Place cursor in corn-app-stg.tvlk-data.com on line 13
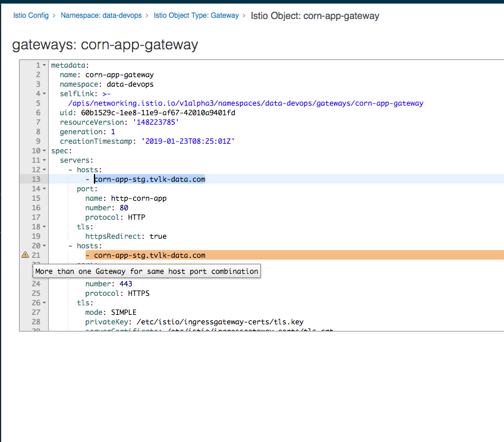 tap(149, 179)
